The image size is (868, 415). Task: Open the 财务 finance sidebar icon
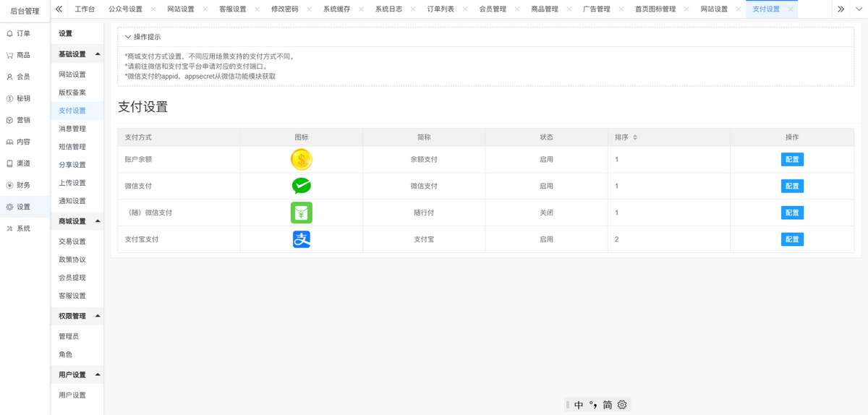tap(9, 185)
